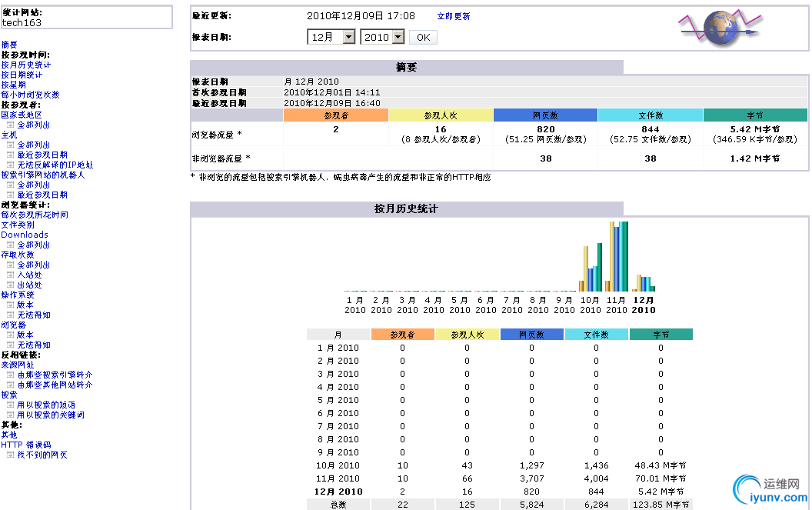Click the 123.85 M字节 total cell
812x510 pixels.
661,505
